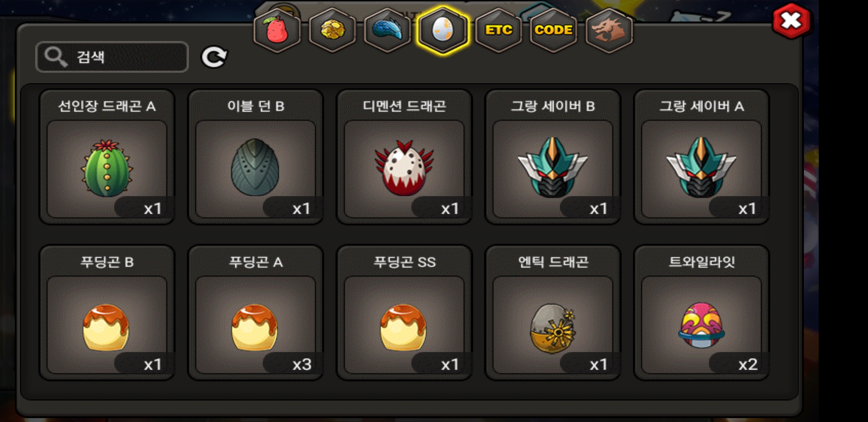
Task: Open the CODE tab
Action: click(553, 30)
